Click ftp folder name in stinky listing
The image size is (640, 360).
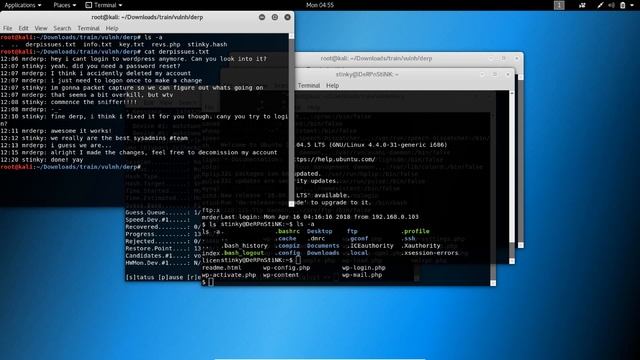[352, 231]
